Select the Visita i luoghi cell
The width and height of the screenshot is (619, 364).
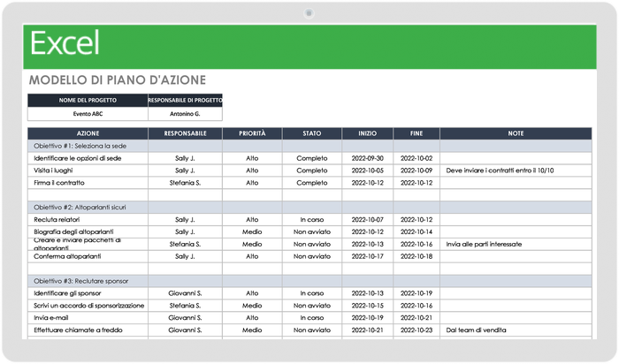pyautogui.click(x=88, y=171)
